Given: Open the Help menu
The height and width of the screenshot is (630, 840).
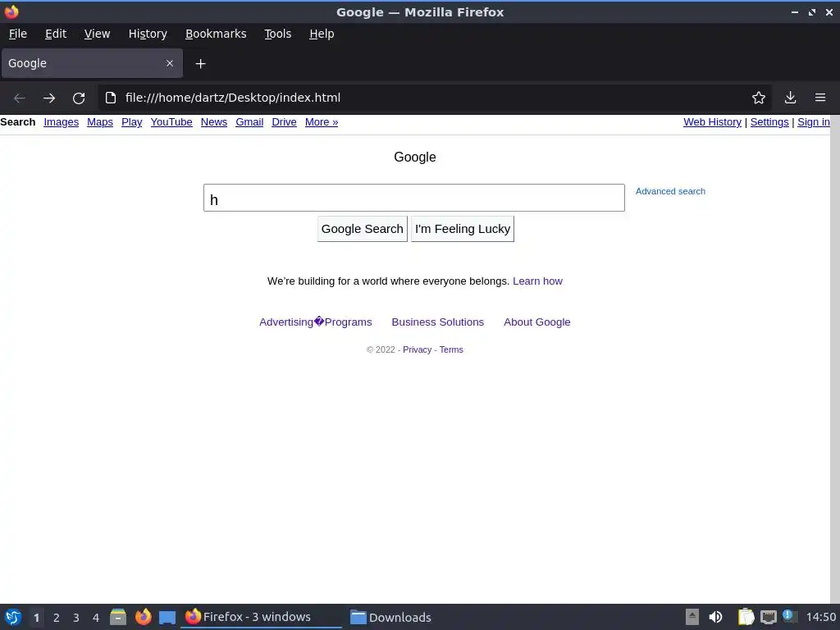Looking at the screenshot, I should click(x=322, y=34).
